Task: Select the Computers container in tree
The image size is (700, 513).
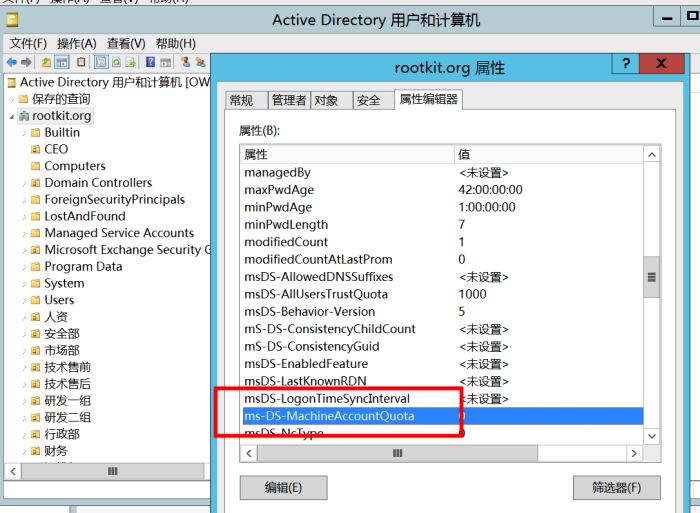Action: [x=75, y=166]
